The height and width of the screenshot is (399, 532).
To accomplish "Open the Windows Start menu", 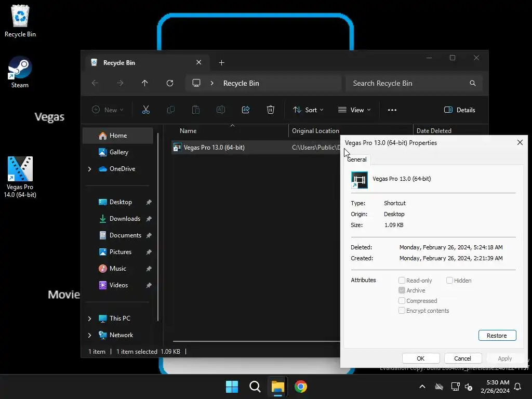I will click(232, 387).
